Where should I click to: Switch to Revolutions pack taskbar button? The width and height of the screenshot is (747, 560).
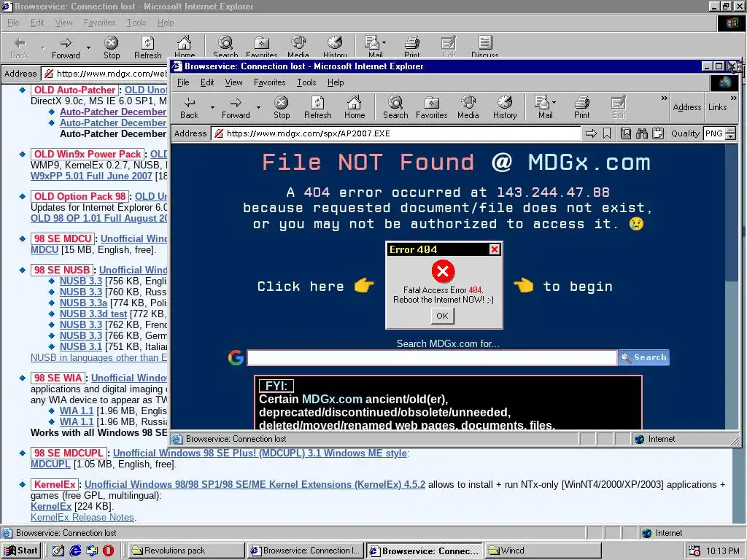[186, 551]
